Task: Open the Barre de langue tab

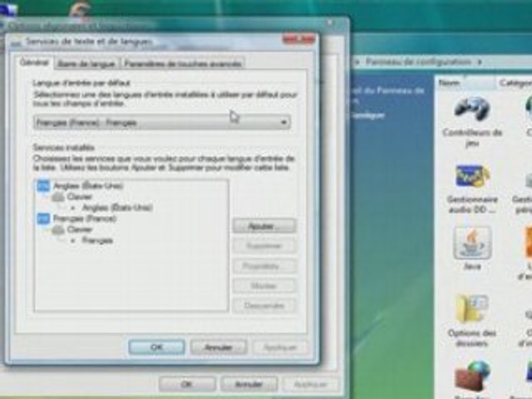Action: tap(86, 64)
